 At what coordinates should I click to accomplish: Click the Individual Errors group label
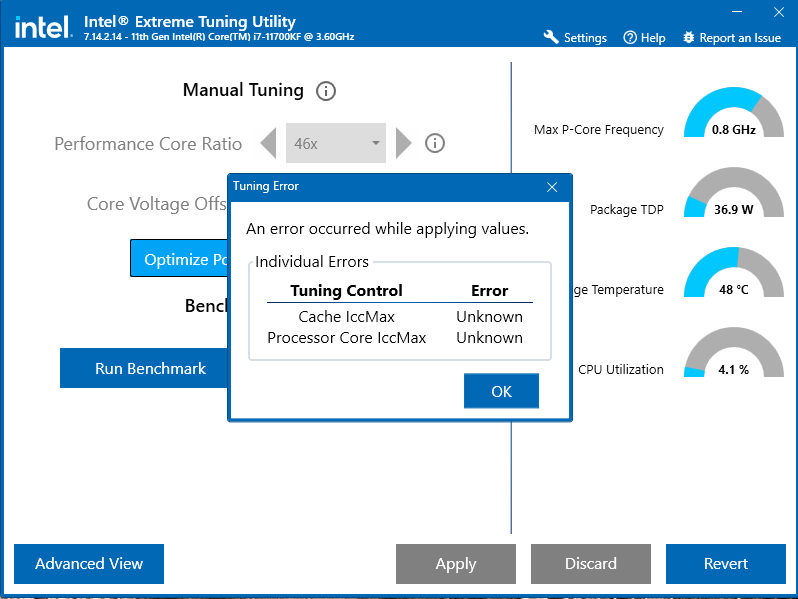click(x=311, y=262)
